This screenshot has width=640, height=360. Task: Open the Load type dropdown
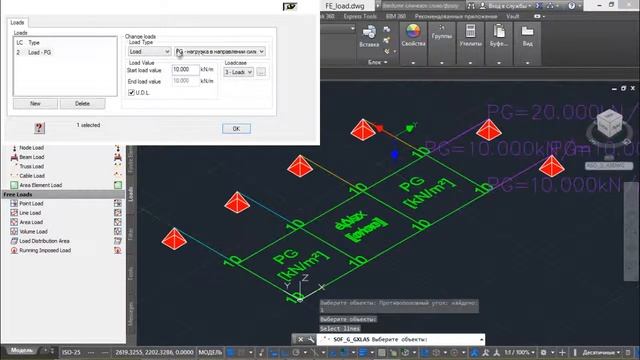pyautogui.click(x=149, y=51)
